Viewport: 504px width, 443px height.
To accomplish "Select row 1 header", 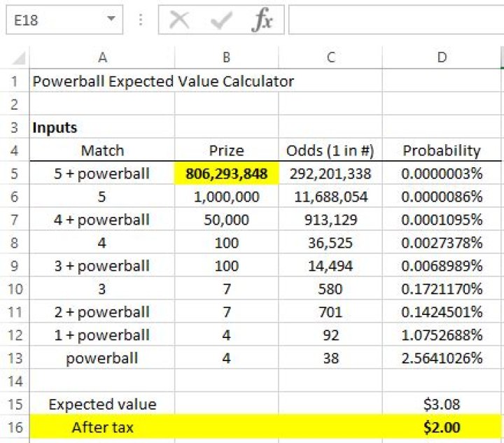I will tap(15, 81).
